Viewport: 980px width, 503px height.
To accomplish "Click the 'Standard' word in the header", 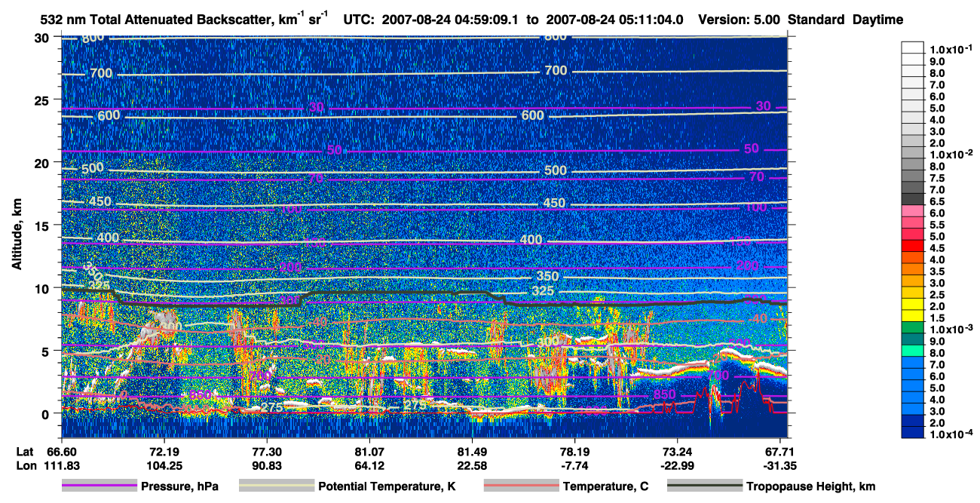I will click(815, 20).
